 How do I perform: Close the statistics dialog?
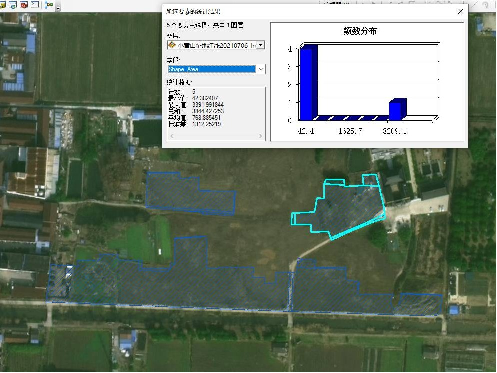click(x=460, y=12)
